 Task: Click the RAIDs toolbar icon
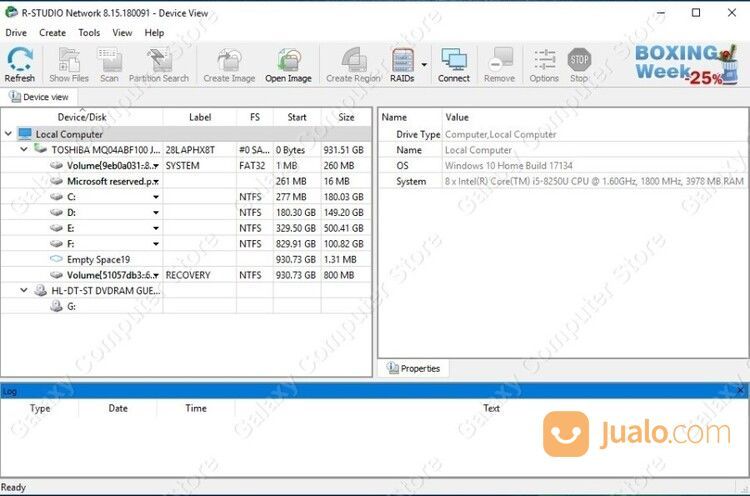(x=402, y=64)
